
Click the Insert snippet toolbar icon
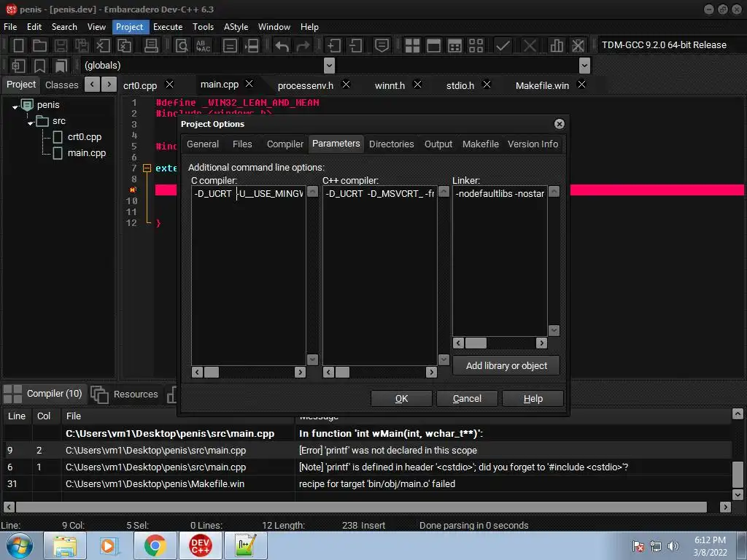[x=18, y=66]
